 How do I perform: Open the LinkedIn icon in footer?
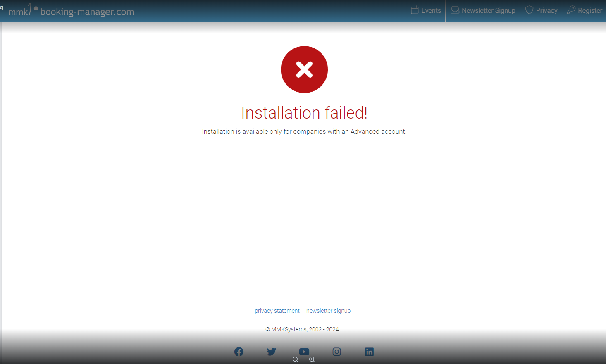tap(370, 352)
